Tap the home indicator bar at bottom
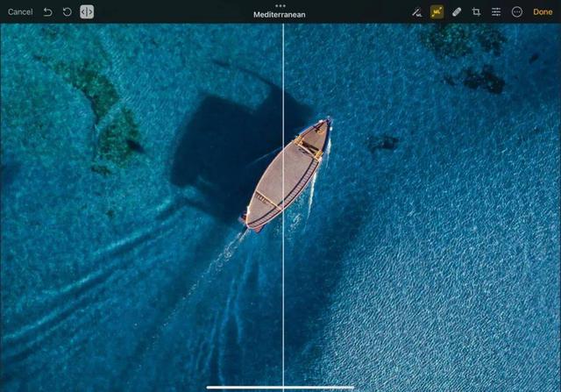The width and height of the screenshot is (561, 392). pyautogui.click(x=280, y=387)
